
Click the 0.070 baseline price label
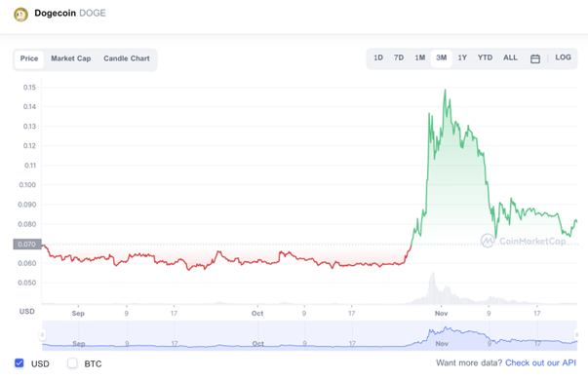27,245
